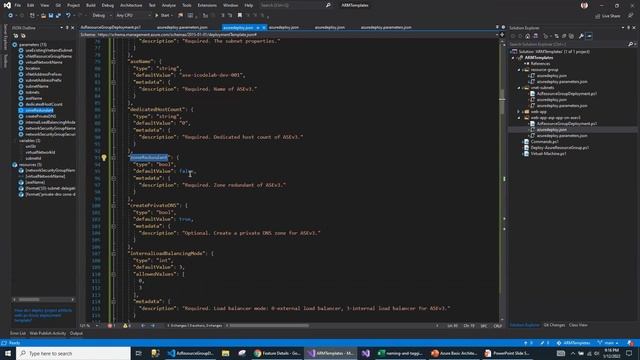
Task: Open the Tools menu
Action: click(x=187, y=5)
